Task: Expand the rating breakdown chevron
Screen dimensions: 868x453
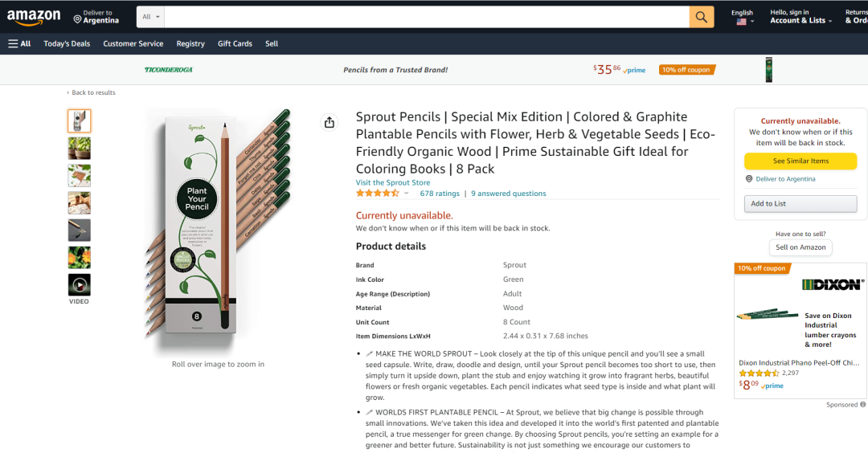Action: click(x=407, y=194)
